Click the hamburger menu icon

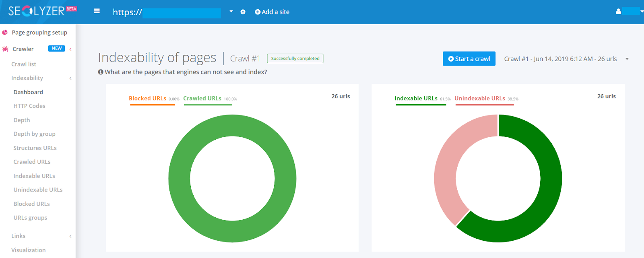point(97,11)
